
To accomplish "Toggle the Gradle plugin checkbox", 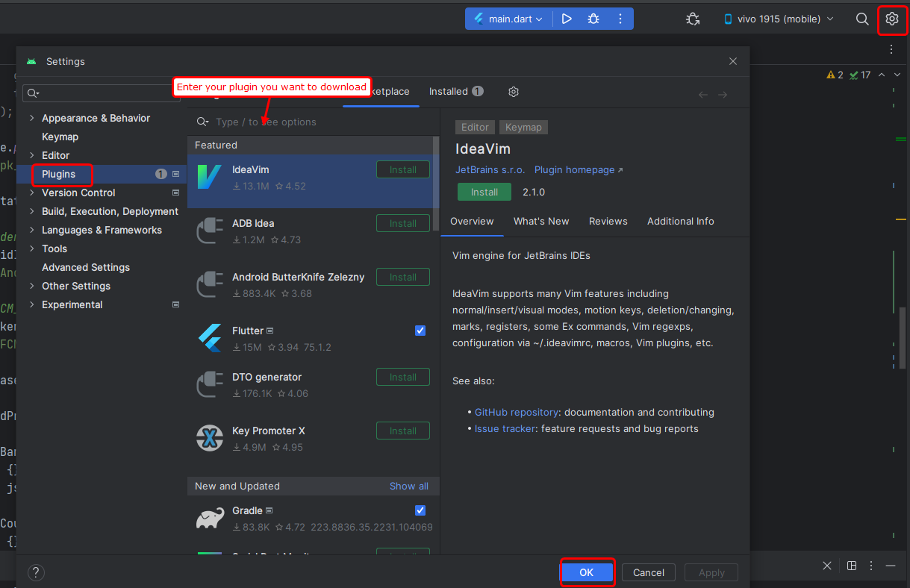I will point(420,510).
